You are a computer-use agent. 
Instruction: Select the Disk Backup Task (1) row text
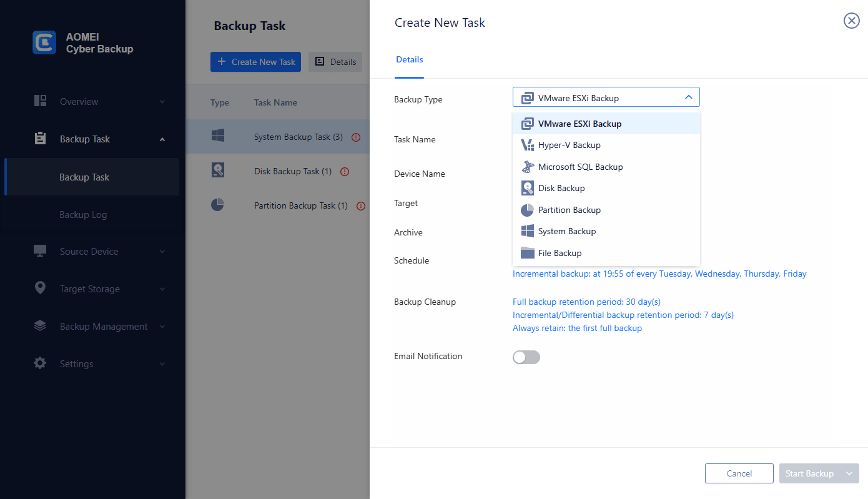click(x=293, y=171)
